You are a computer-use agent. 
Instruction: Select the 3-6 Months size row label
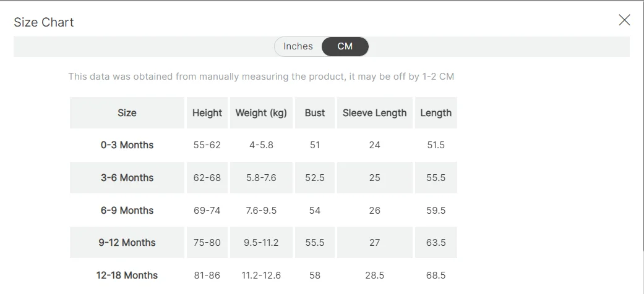[127, 178]
